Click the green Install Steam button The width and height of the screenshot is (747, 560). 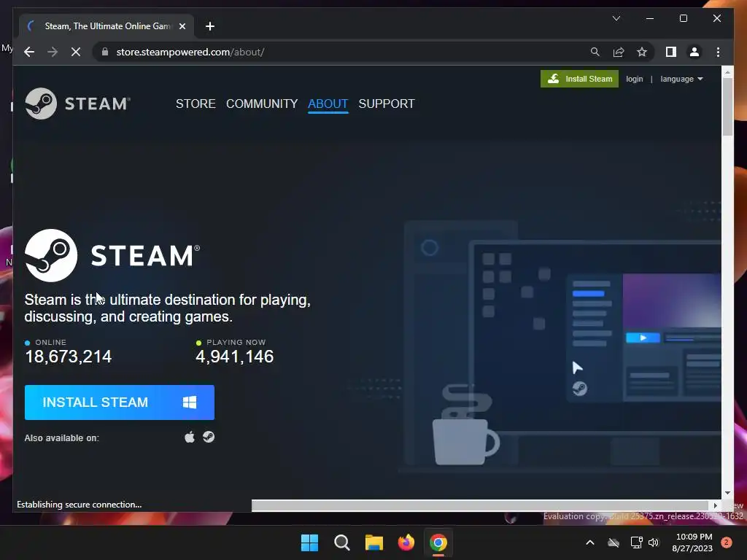pos(579,79)
